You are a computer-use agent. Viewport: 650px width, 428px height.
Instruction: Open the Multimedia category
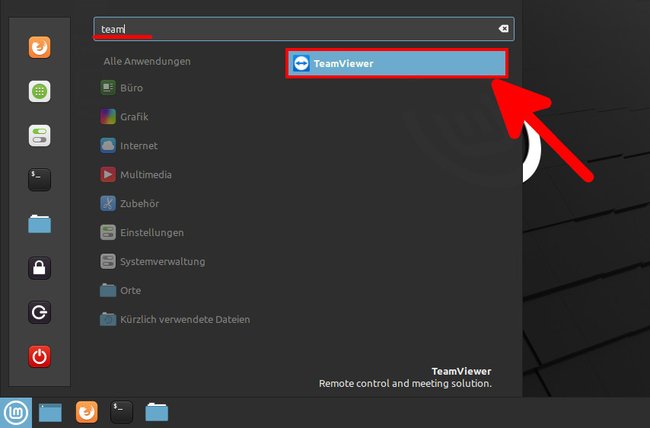point(136,175)
